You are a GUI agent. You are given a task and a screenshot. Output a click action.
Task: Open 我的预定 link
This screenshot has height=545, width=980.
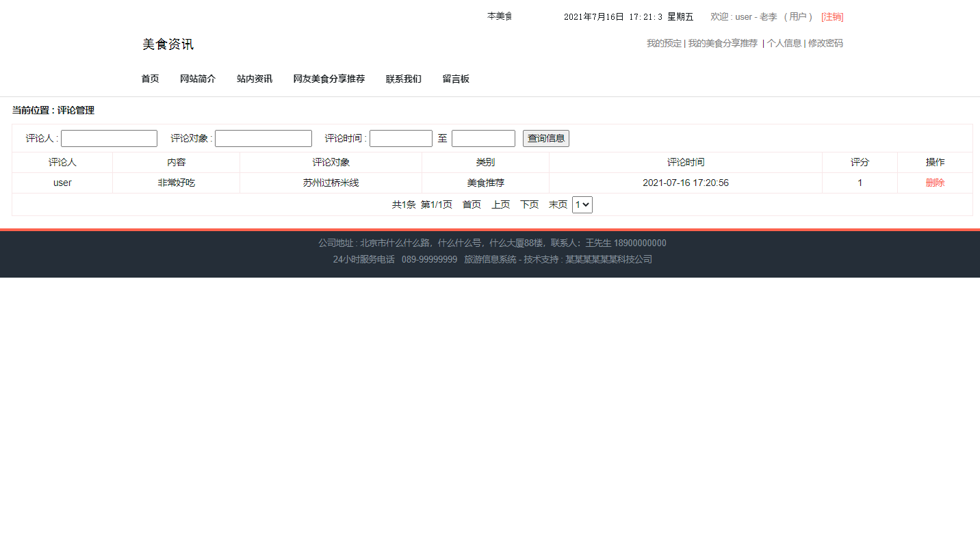(664, 43)
